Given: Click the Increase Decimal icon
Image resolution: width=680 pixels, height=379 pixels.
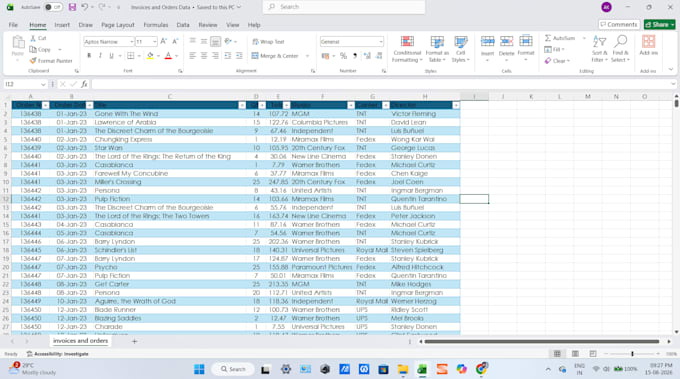Looking at the screenshot, I should (x=367, y=56).
